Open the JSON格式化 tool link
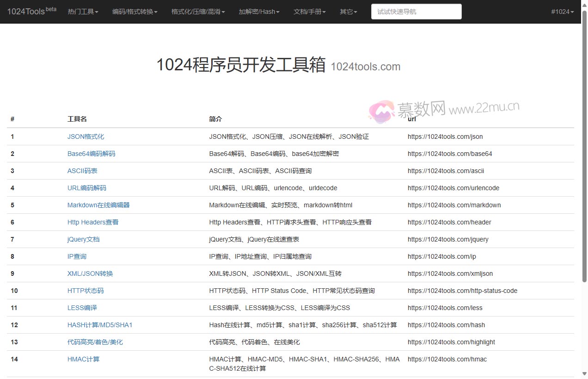This screenshot has width=588, height=379. (x=86, y=137)
